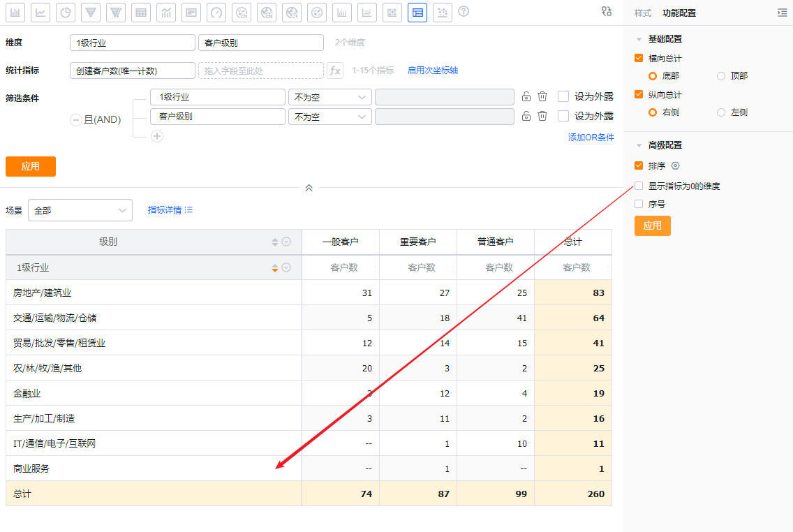This screenshot has width=793, height=532.
Task: Sort the 1级行业 column
Action: [x=274, y=268]
